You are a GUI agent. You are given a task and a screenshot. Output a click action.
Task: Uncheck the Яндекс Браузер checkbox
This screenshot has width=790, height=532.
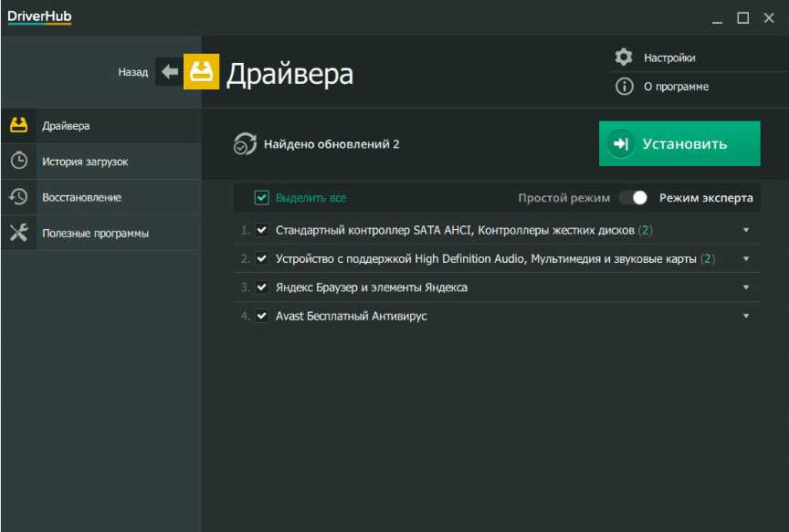coord(262,287)
